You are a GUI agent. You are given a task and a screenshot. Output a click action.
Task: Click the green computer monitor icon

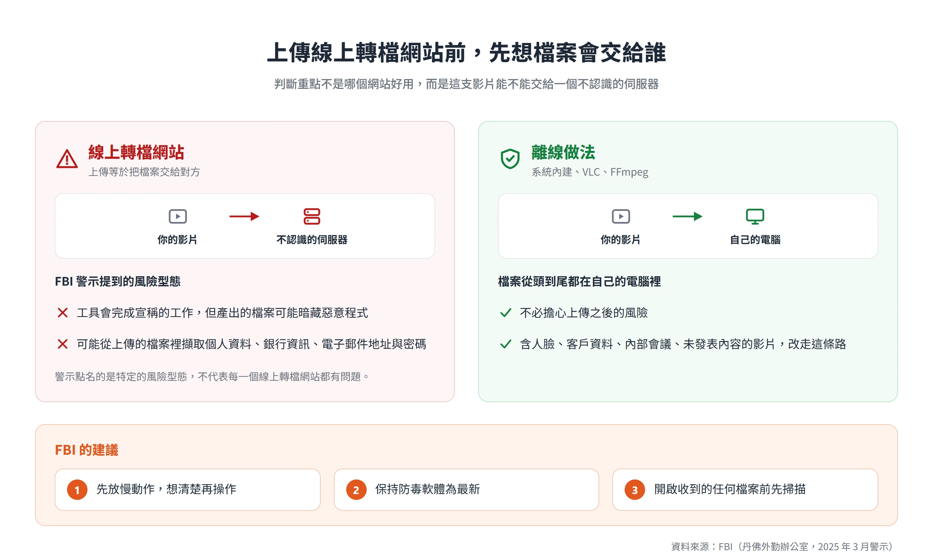pyautogui.click(x=755, y=216)
